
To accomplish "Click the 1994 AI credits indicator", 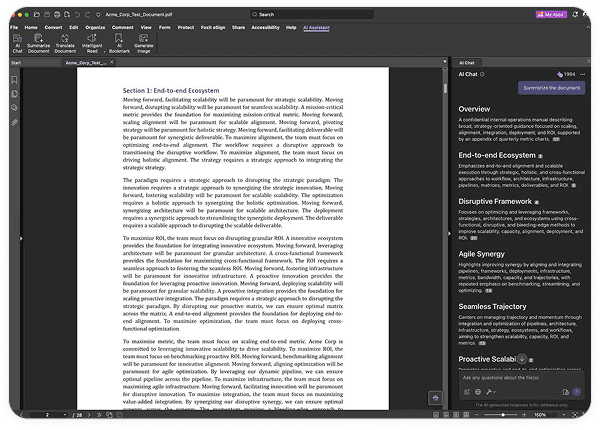I will click(x=566, y=74).
